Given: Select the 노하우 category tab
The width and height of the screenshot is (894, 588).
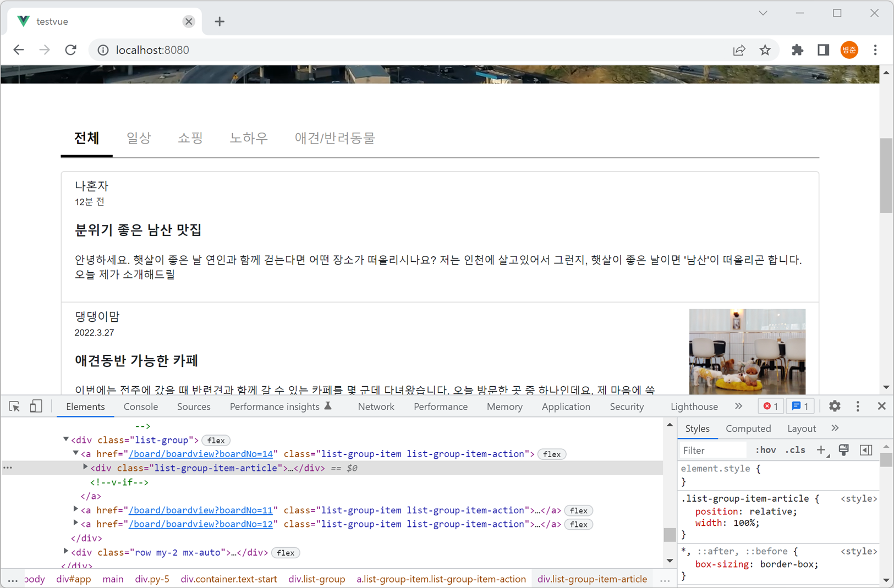Looking at the screenshot, I should pos(249,138).
